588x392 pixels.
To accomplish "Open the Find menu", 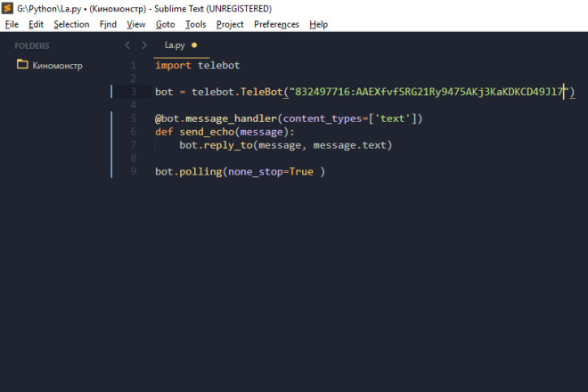I will tap(108, 24).
